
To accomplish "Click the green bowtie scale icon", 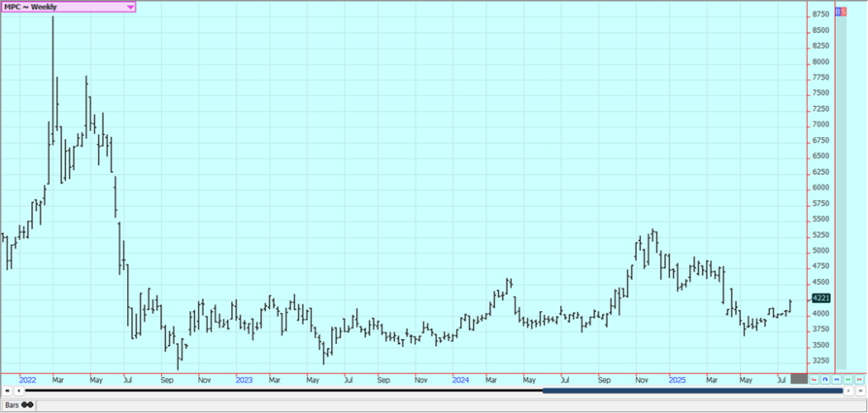I will 848,379.
